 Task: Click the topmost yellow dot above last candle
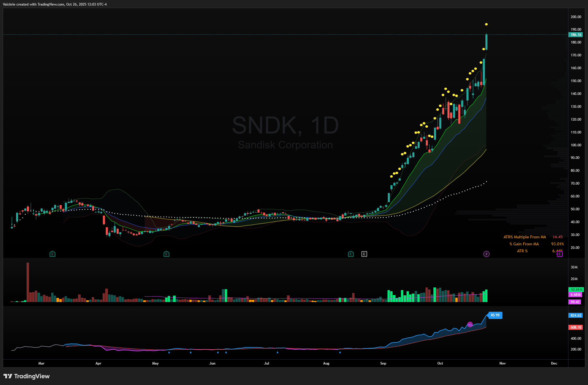[x=486, y=24]
